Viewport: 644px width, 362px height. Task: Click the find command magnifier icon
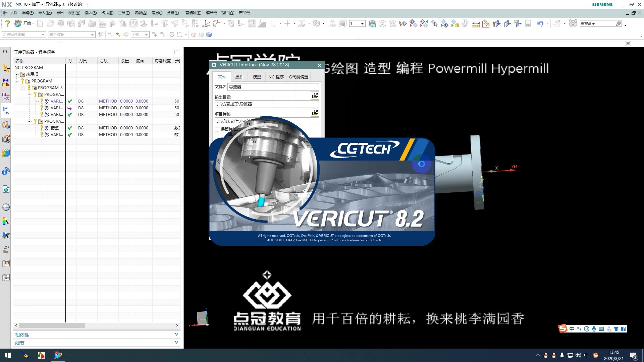point(619,23)
